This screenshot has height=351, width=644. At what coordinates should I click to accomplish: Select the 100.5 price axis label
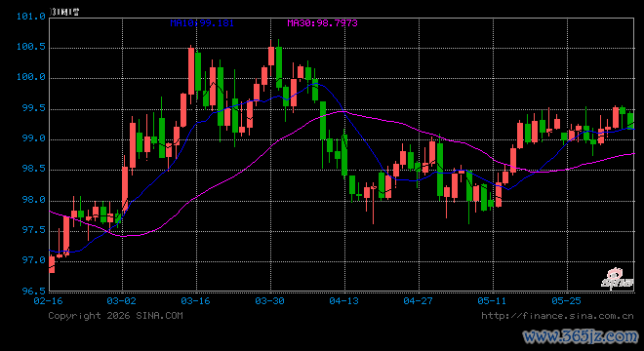click(31, 47)
